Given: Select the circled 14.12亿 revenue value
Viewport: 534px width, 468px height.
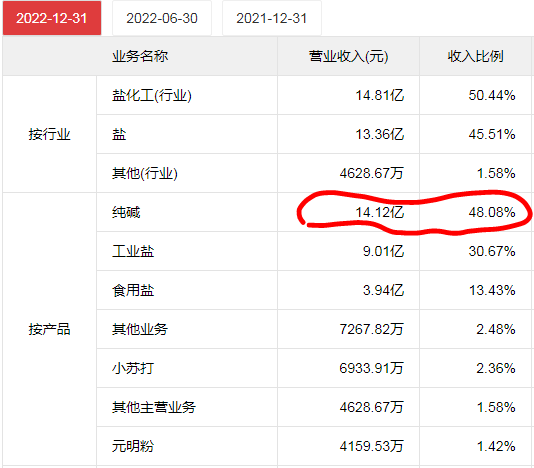Looking at the screenshot, I should [379, 212].
